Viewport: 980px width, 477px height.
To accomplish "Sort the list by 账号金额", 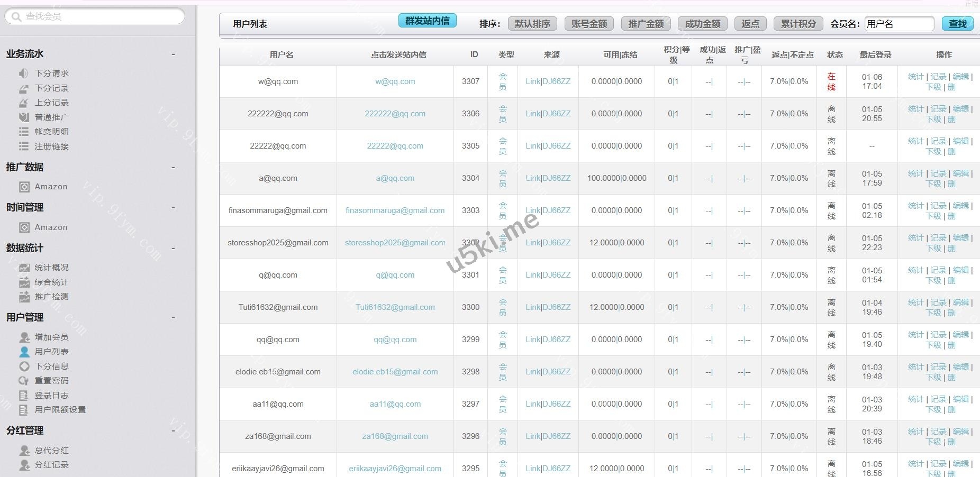I will point(589,24).
